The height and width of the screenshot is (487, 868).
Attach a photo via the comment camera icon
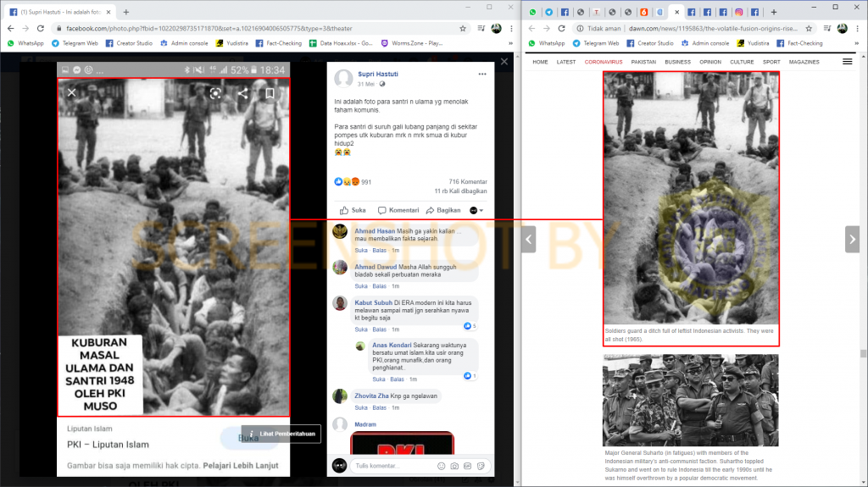(x=454, y=466)
